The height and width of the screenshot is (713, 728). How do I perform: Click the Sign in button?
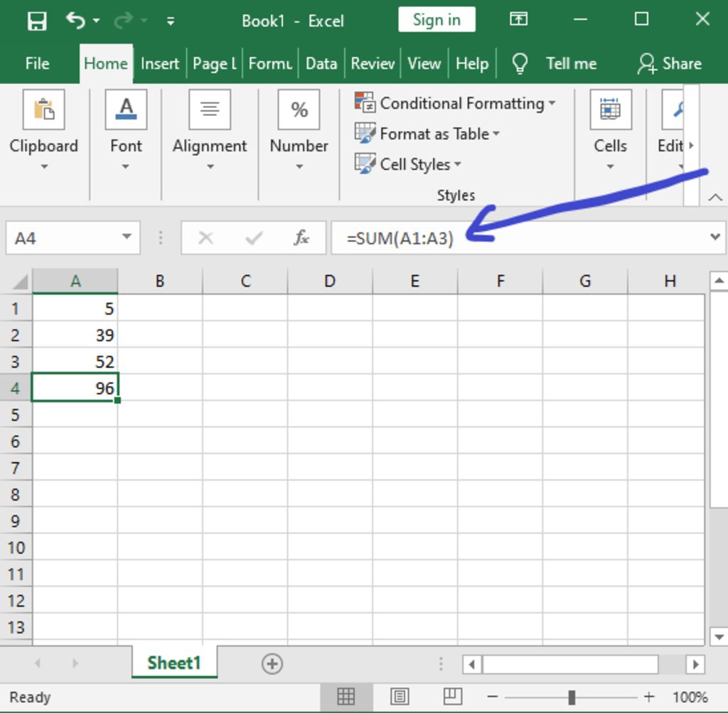point(437,19)
